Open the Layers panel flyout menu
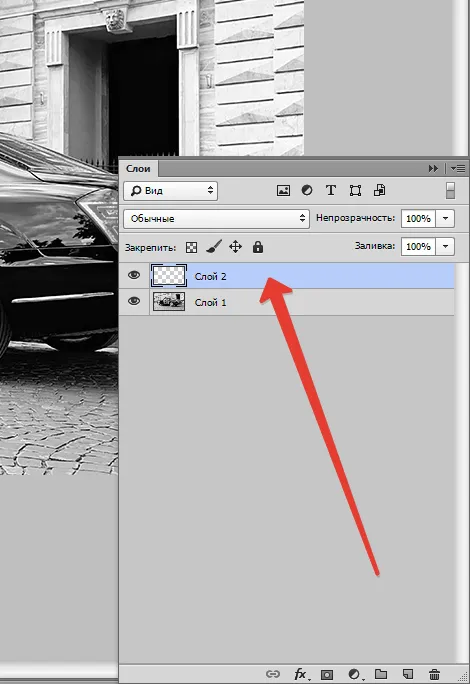The image size is (470, 684). point(458,168)
